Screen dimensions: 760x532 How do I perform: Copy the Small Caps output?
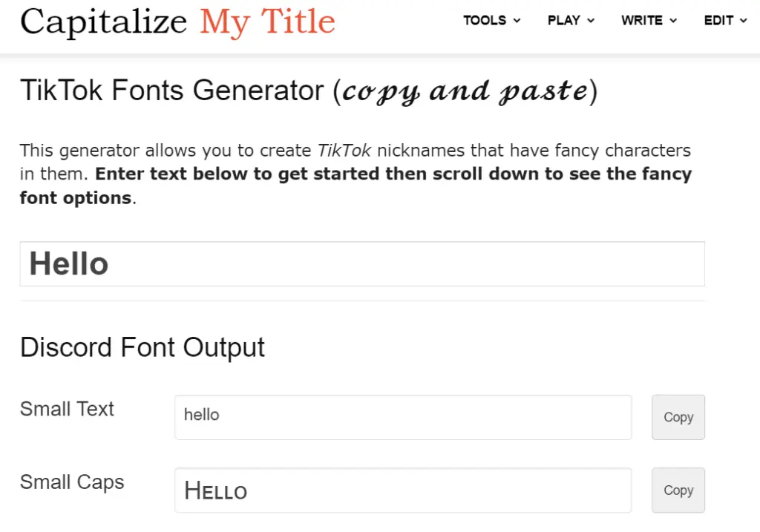678,490
